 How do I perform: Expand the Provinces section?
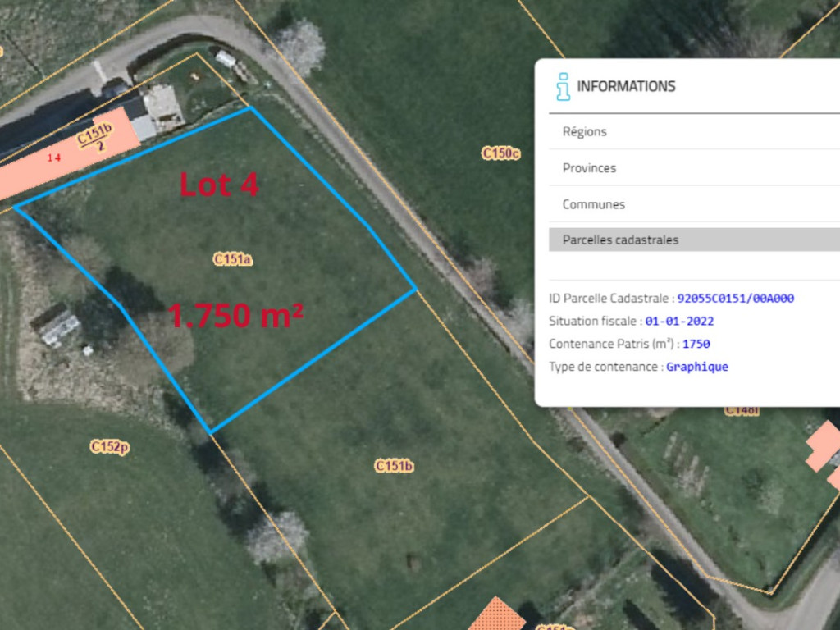click(x=694, y=168)
